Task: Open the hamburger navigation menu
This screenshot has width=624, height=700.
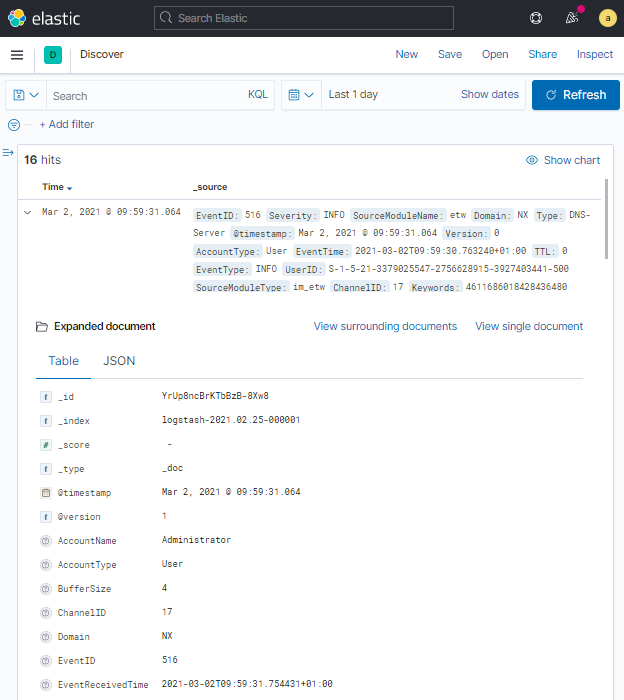Action: tap(17, 55)
